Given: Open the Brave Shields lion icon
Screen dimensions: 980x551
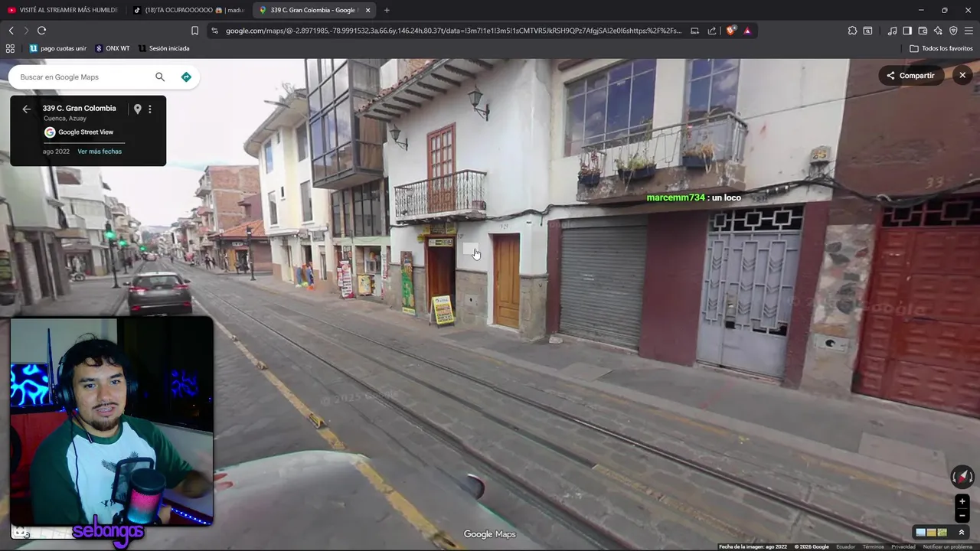Looking at the screenshot, I should 731,31.
